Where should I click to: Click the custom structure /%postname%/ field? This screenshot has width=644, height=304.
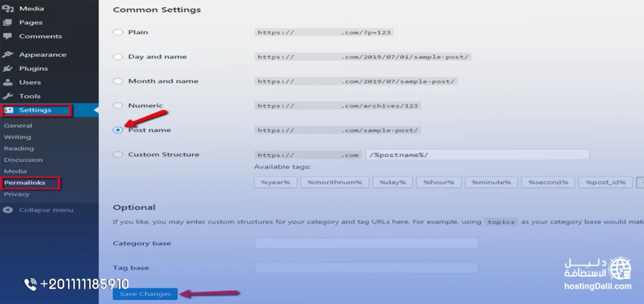click(477, 155)
